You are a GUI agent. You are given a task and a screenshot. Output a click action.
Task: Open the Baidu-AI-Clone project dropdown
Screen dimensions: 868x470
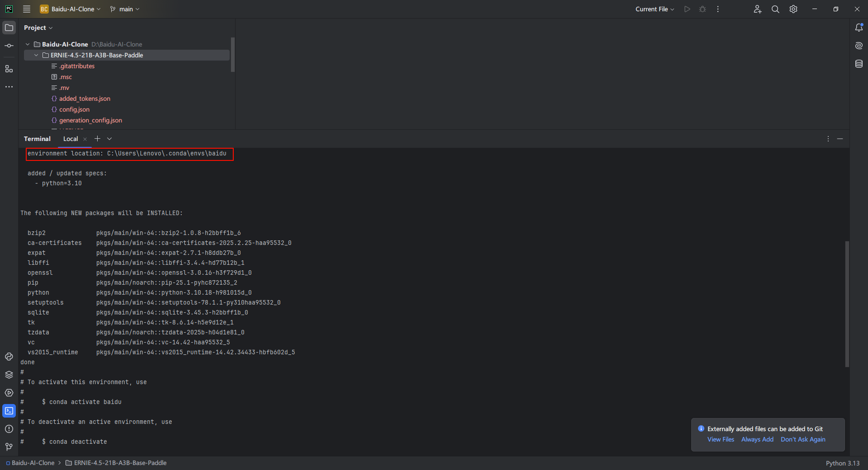pos(70,9)
